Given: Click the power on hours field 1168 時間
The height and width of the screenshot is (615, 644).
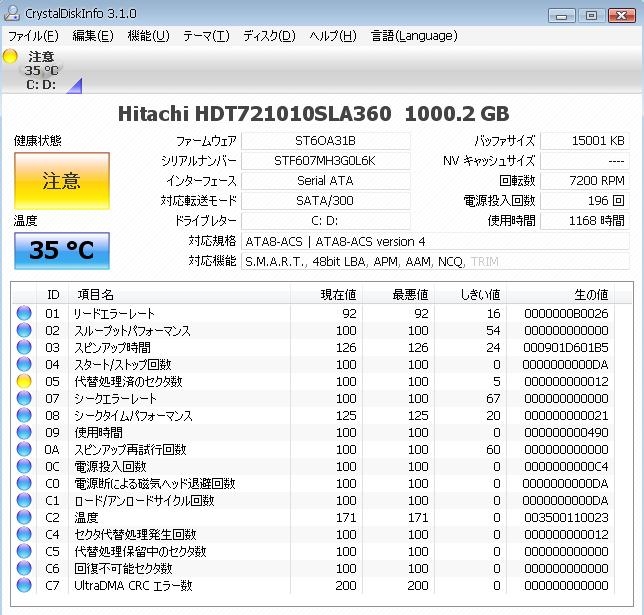Looking at the screenshot, I should 585,221.
